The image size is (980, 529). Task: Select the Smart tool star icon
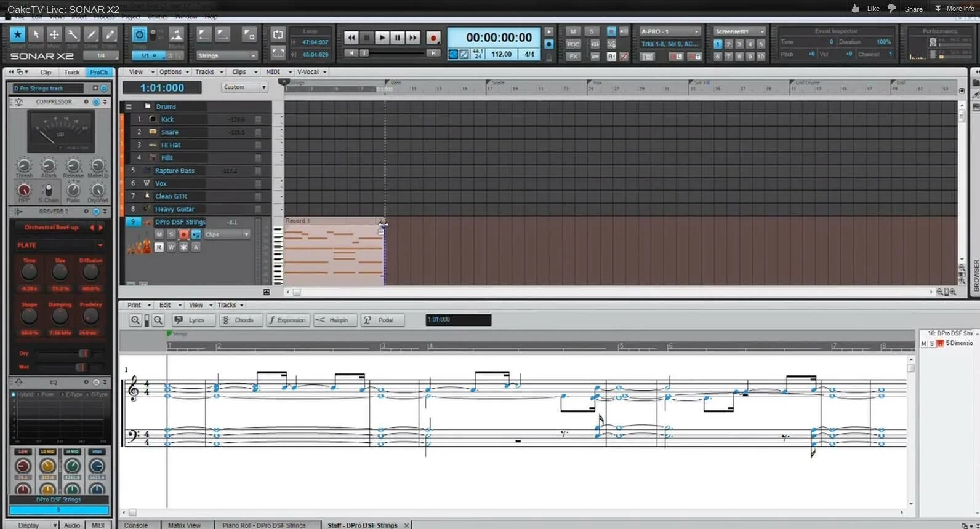click(x=17, y=35)
